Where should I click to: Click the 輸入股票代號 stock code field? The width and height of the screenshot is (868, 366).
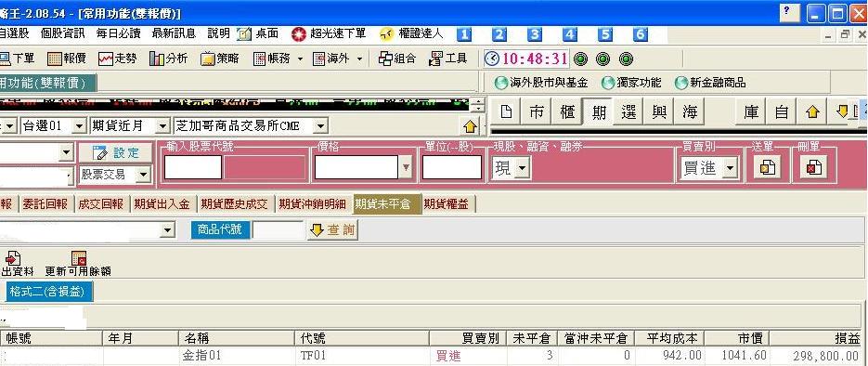193,167
